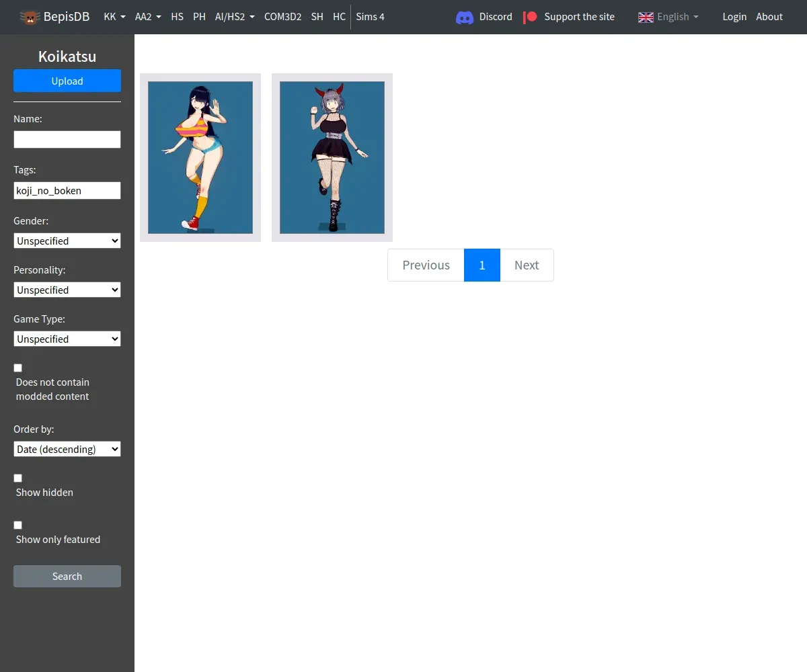Go to the COM3D2 section
Screen dimensions: 807x672
(x=282, y=17)
